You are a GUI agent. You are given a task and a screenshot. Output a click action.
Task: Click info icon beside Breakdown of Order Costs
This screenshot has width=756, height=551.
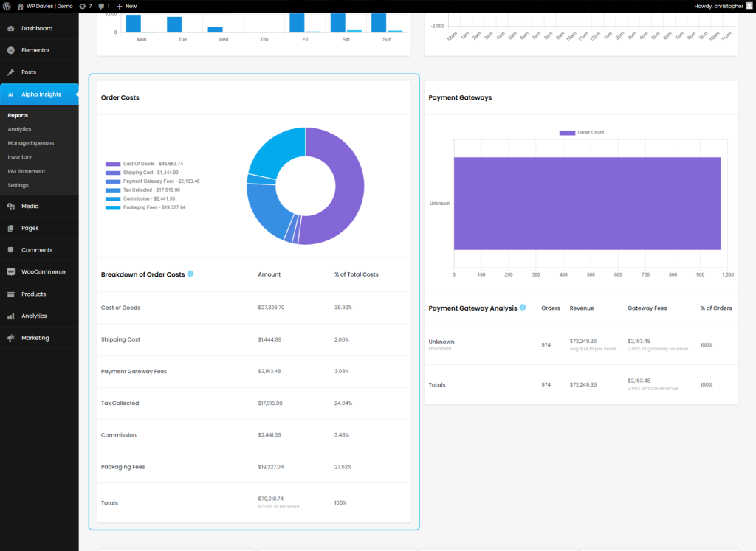(x=190, y=274)
